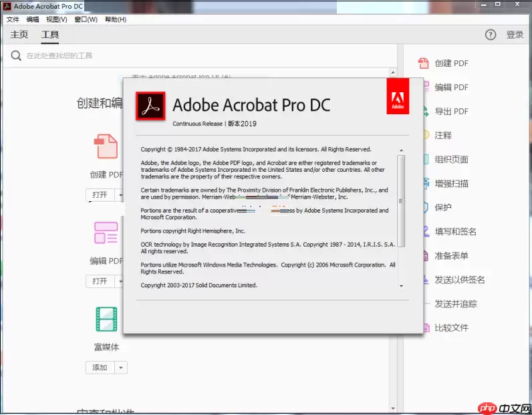Viewport: 532px width, 415px height.
Task: Click the help question mark icon
Action: [x=491, y=35]
